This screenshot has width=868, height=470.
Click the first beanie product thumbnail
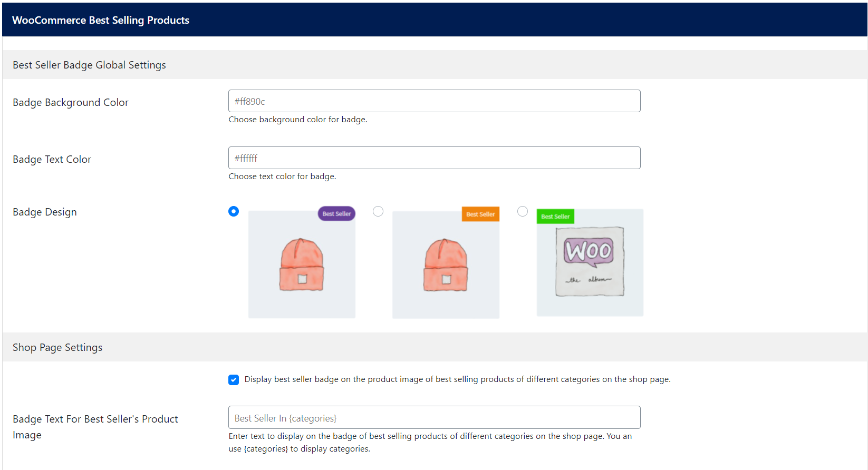click(302, 265)
